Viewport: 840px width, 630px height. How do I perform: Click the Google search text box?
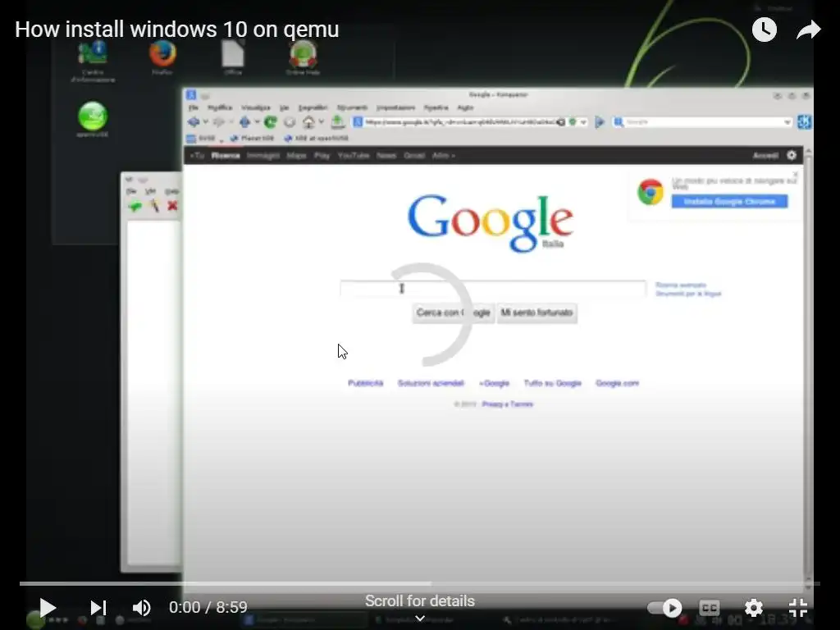click(493, 289)
